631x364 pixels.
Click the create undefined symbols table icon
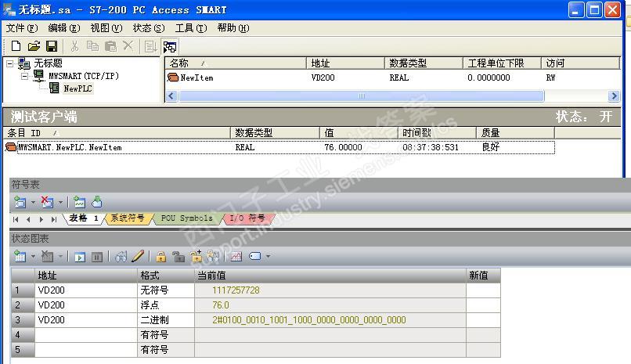[x=79, y=202]
